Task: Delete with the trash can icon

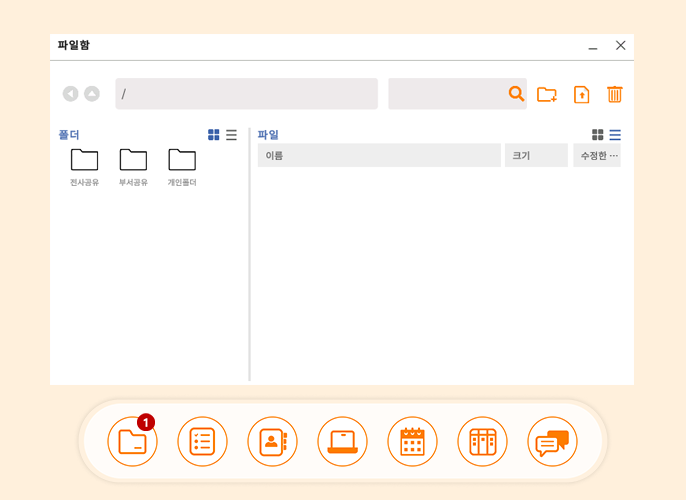Action: (614, 94)
